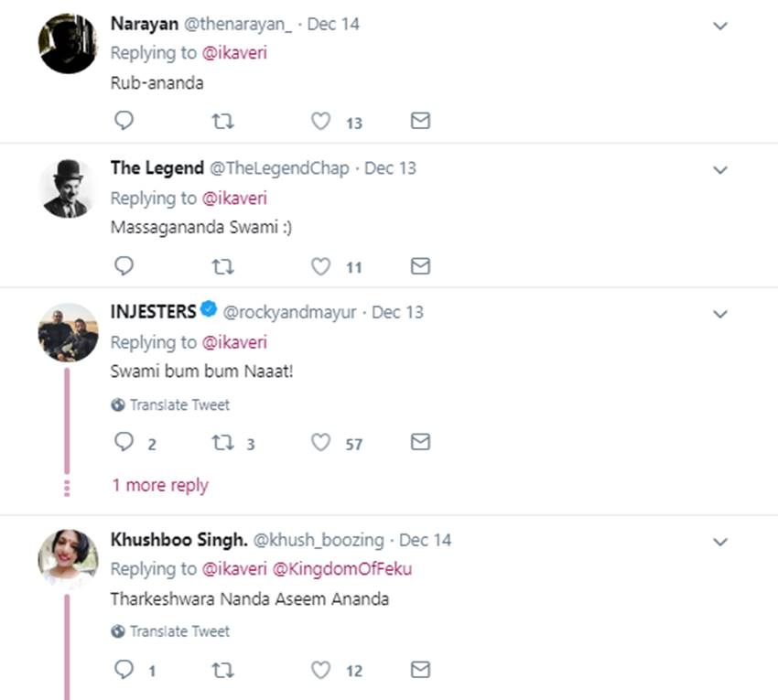Expand more options for The Legend's tweet
The height and width of the screenshot is (700, 778).
click(720, 170)
